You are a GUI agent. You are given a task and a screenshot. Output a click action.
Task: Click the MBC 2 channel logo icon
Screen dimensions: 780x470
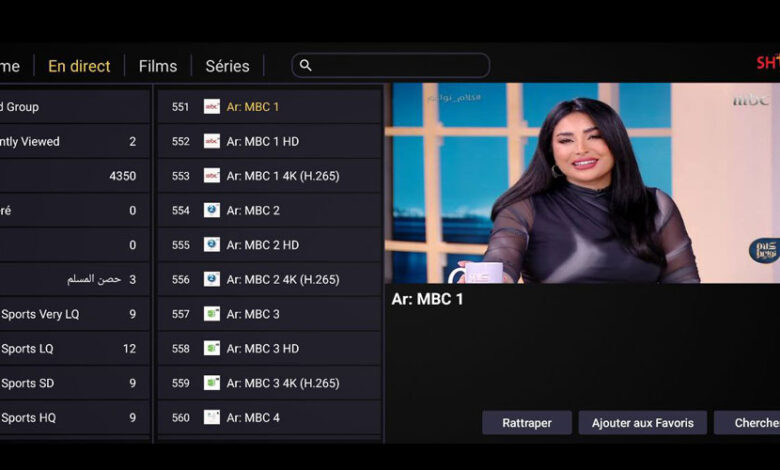tap(212, 211)
